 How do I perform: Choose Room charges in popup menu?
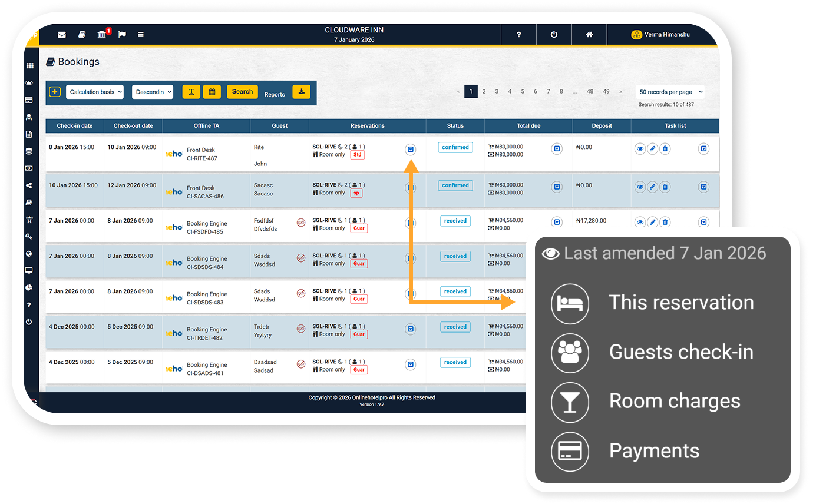click(674, 402)
